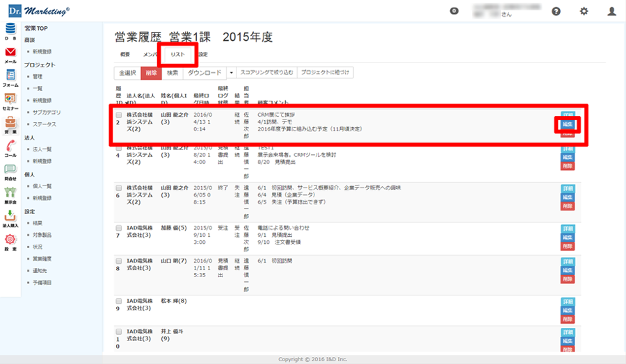Click the 全選択 select-all button

pos(127,72)
